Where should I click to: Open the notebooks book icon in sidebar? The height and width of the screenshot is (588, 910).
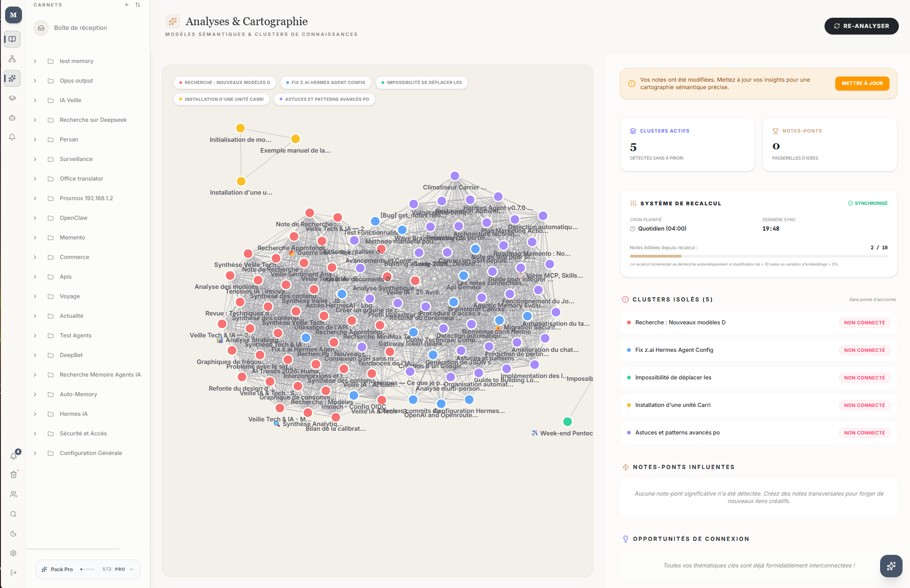13,39
